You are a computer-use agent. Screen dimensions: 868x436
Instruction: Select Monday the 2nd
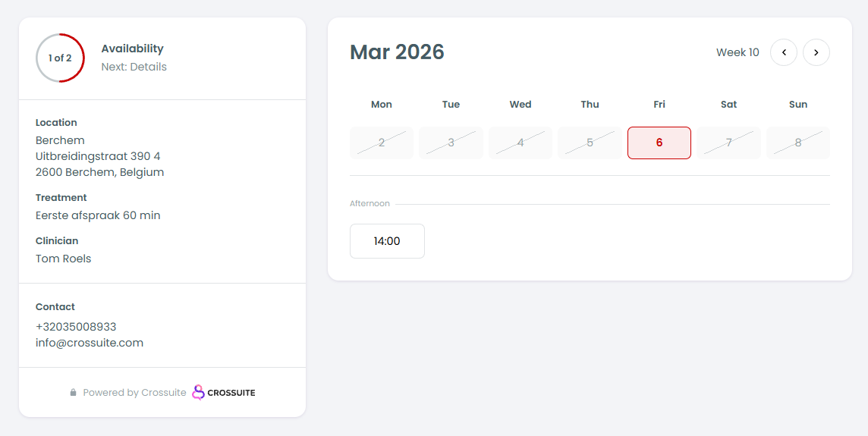pos(382,143)
